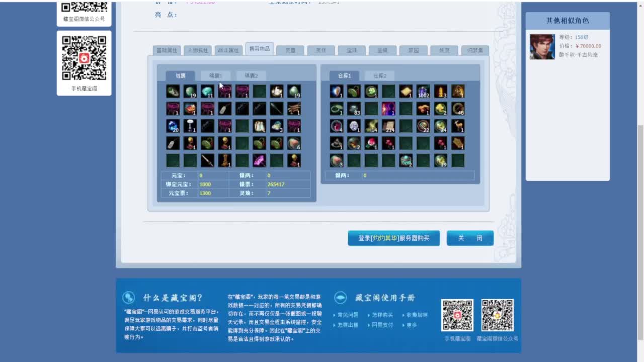Click the warehouse item with count 22
Screen dimensions: 644x362
click(423, 126)
